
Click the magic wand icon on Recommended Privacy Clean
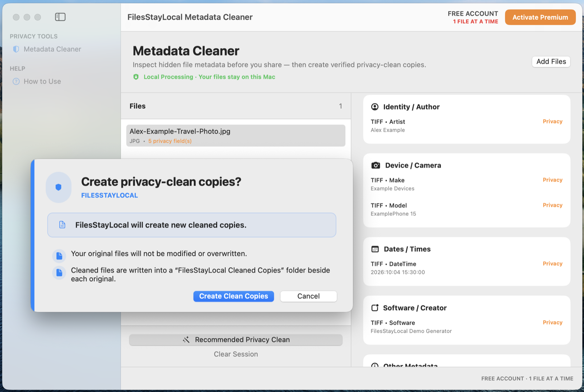click(186, 340)
